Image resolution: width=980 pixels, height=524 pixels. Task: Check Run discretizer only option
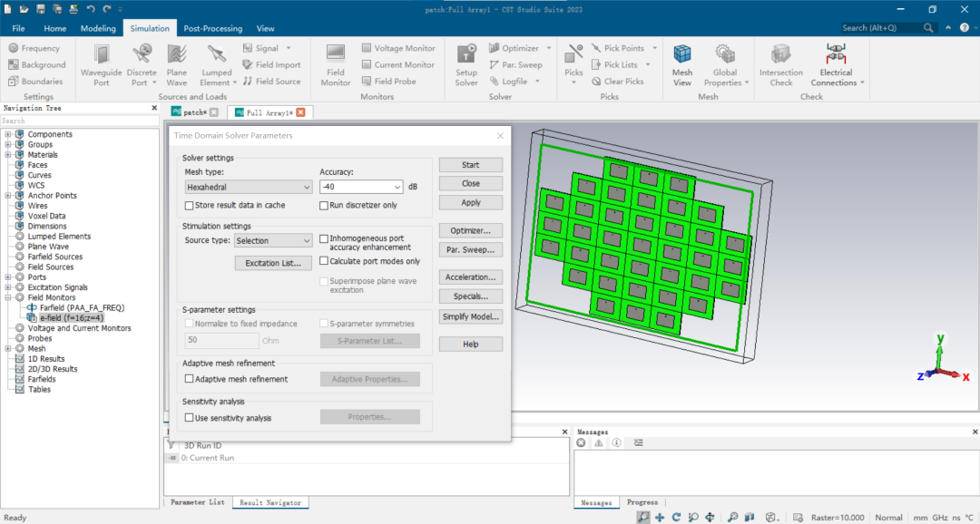click(324, 206)
